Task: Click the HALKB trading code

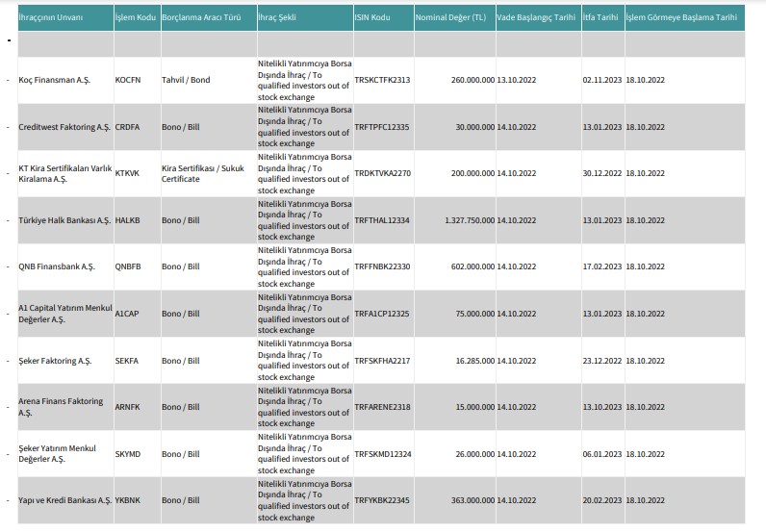Action: click(x=127, y=220)
